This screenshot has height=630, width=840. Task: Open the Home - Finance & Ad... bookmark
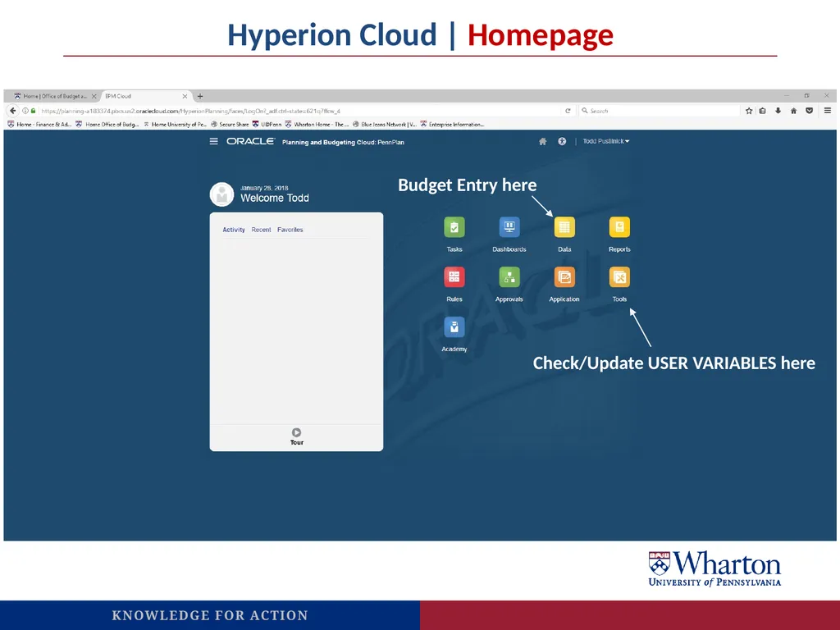point(39,125)
